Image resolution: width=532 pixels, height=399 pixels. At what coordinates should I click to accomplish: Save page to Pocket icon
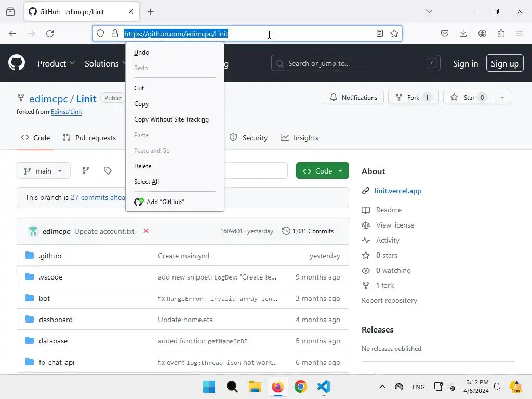pos(445,33)
